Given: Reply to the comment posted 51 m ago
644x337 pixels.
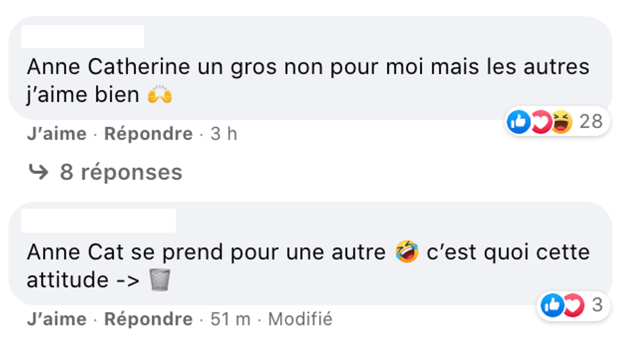Looking at the screenshot, I should click(149, 319).
